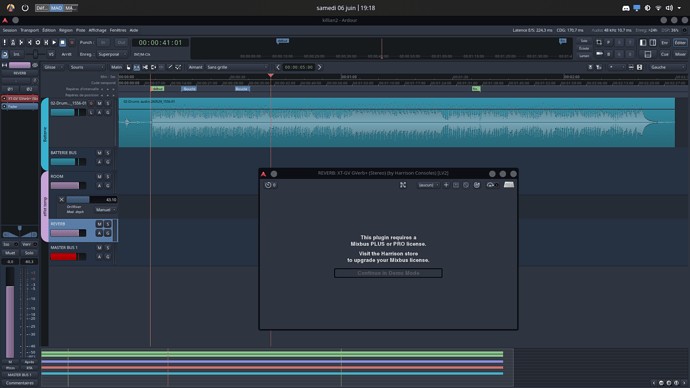Open the Commentaires button on the strip
Screen dimensions: 690x388
[20, 383]
